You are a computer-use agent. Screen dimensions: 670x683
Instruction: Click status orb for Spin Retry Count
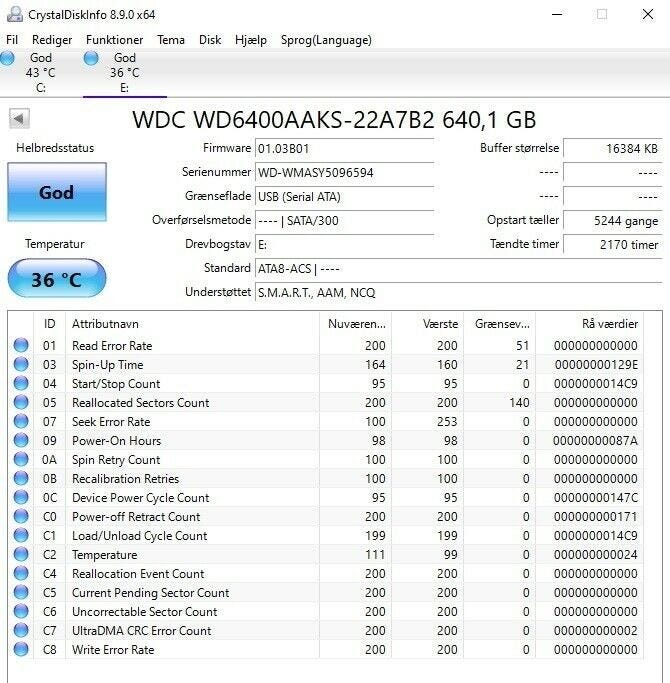pyautogui.click(x=21, y=460)
